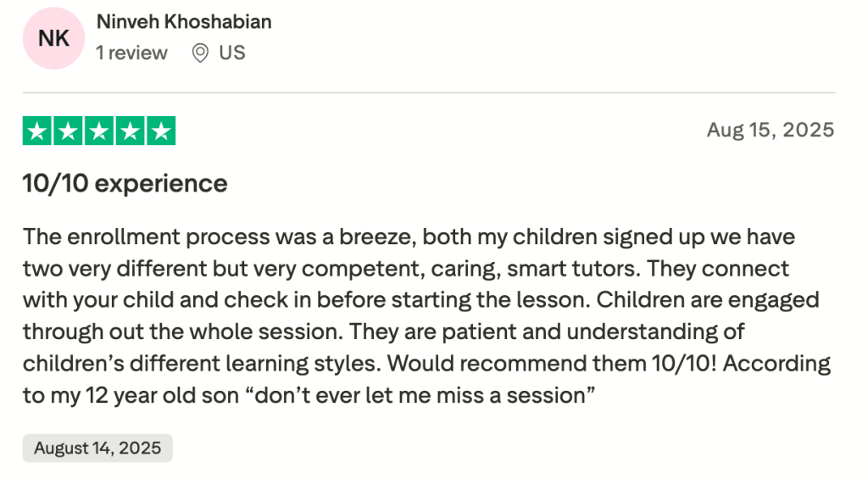Screen dimensions: 868x485
Task: Open Ninveh Khoshabian's reviewer profile
Action: [x=184, y=22]
